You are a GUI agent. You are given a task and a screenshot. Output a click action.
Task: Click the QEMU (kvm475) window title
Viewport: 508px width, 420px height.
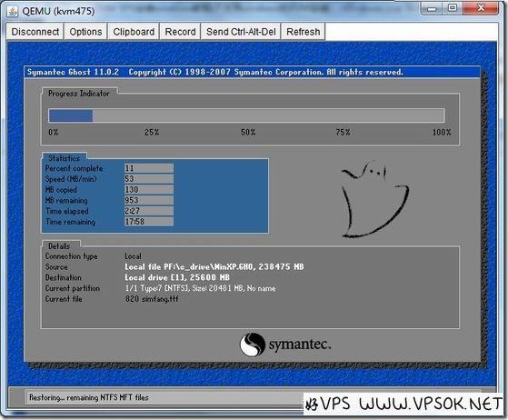tap(58, 11)
